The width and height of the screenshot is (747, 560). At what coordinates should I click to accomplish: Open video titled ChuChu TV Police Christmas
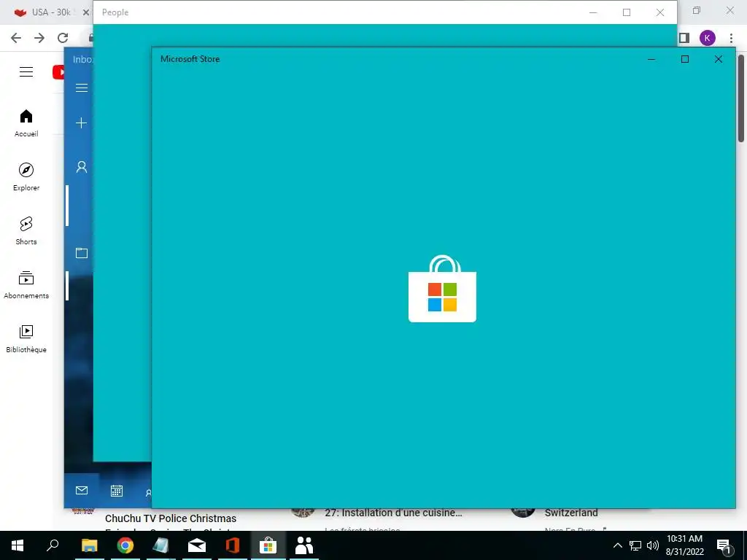(x=171, y=518)
